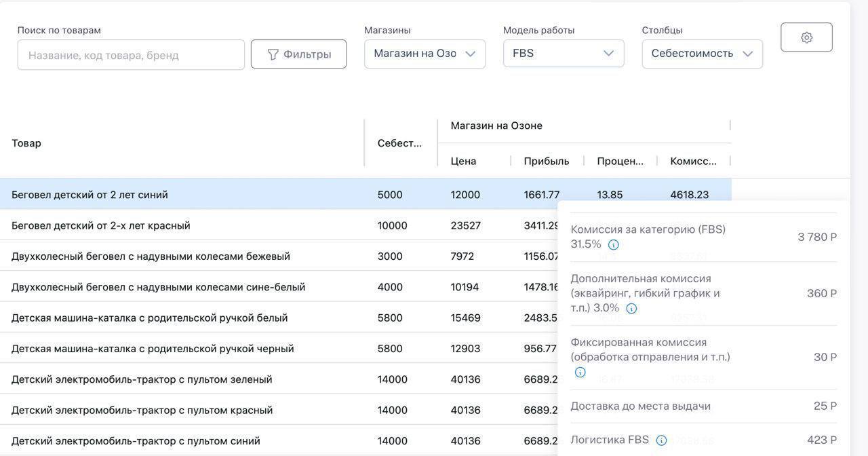Open the Фильтры button
868x456 pixels.
298,54
